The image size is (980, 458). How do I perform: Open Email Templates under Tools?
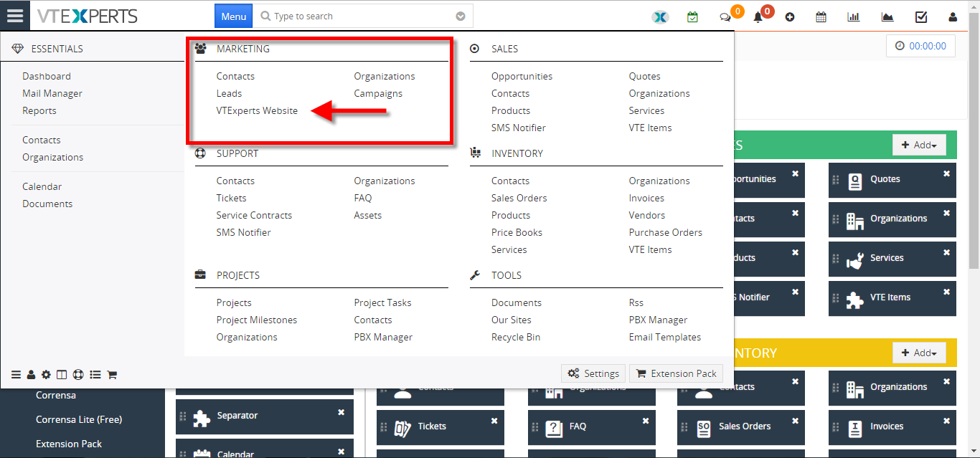click(665, 337)
